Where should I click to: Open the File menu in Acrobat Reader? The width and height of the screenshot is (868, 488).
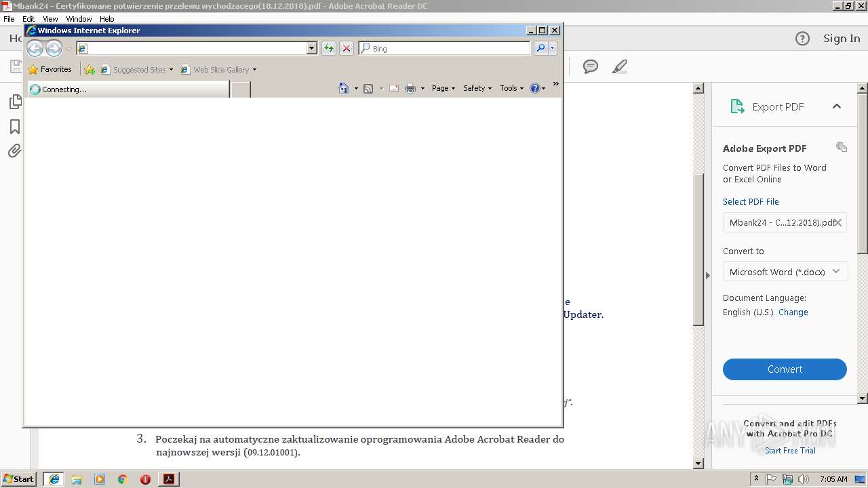pos(9,19)
